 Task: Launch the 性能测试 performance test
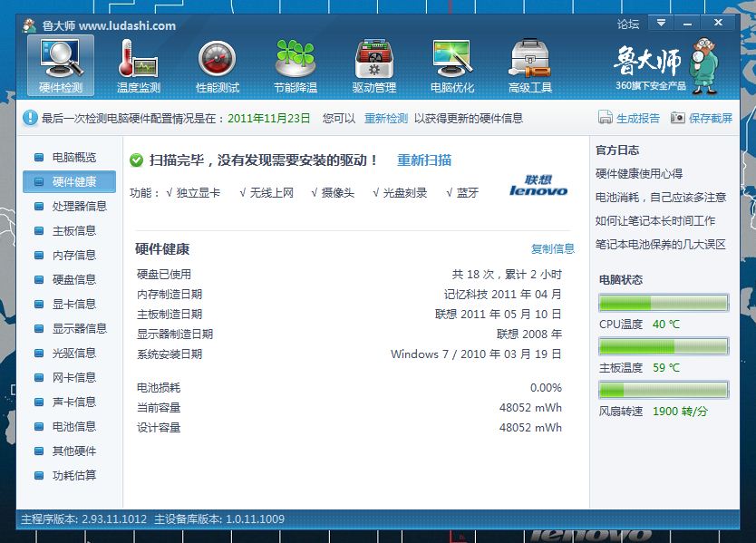pyautogui.click(x=218, y=65)
